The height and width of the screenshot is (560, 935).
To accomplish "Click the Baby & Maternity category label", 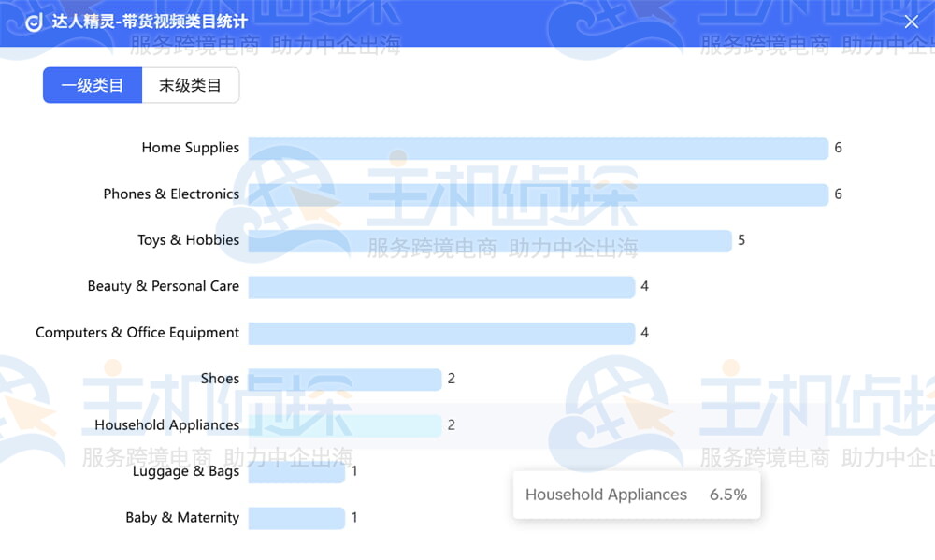I will pyautogui.click(x=182, y=518).
